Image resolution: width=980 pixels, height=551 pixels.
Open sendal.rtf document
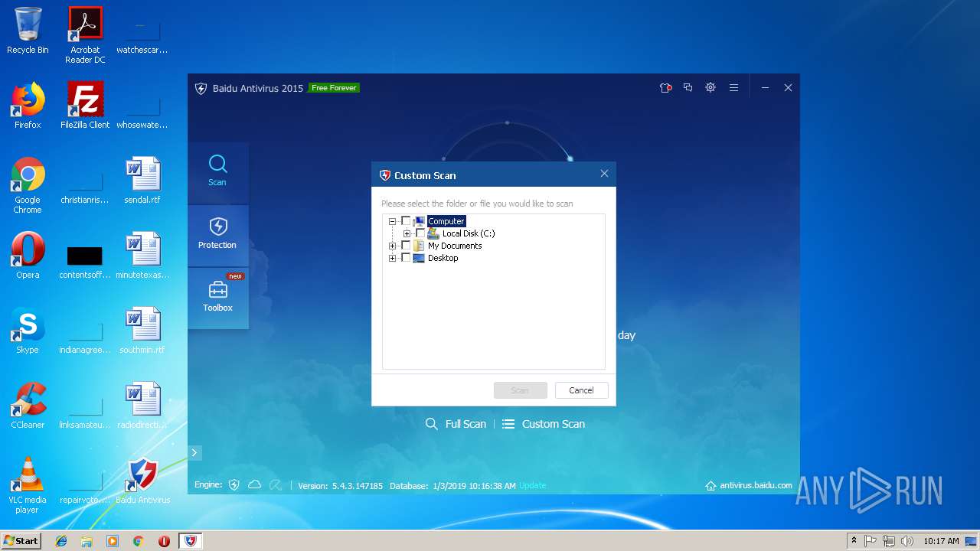[x=142, y=181]
